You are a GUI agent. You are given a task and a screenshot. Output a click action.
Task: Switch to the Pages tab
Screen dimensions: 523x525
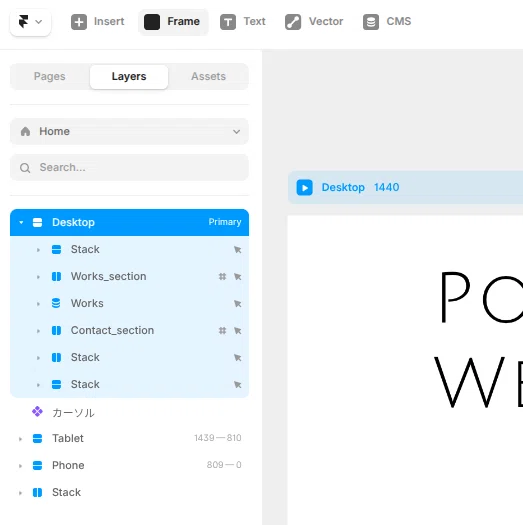click(50, 76)
